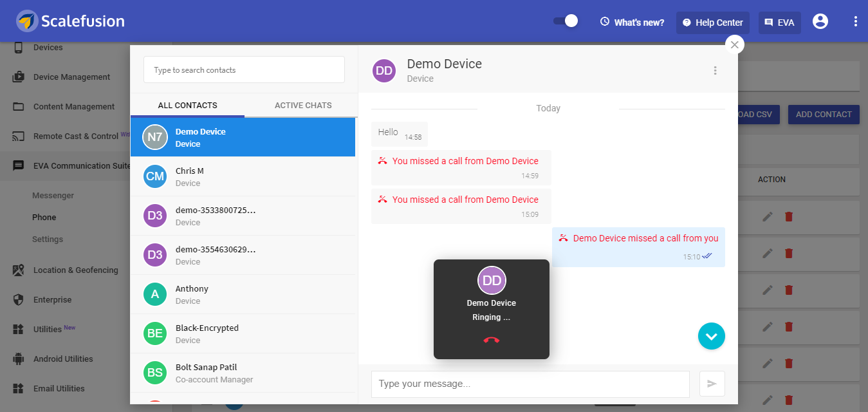The height and width of the screenshot is (412, 868).
Task: Open Devices in the sidebar
Action: point(48,47)
